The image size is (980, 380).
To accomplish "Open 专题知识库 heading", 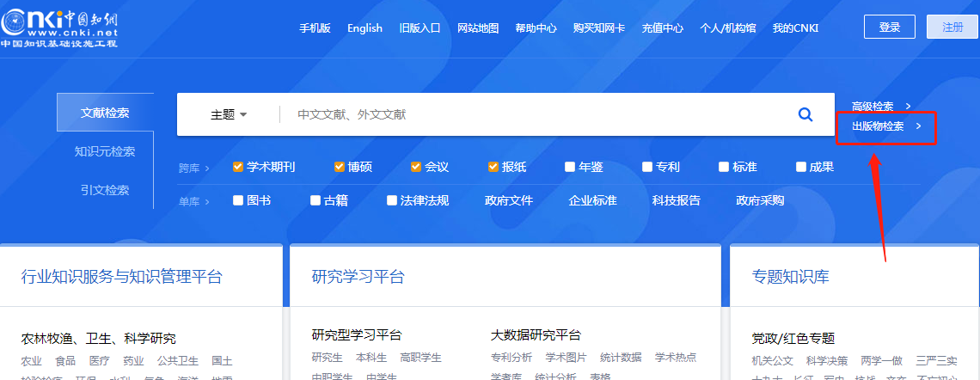I will [791, 277].
